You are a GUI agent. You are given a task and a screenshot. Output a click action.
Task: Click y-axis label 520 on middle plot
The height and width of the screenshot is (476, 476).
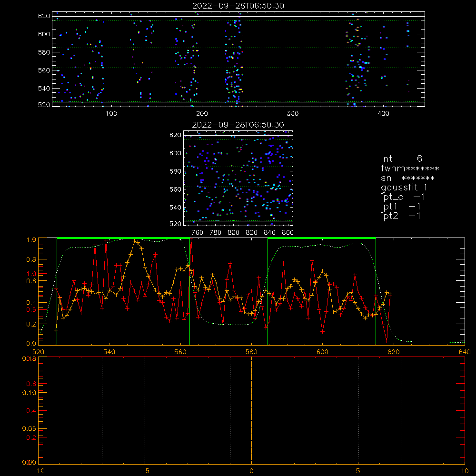point(175,224)
